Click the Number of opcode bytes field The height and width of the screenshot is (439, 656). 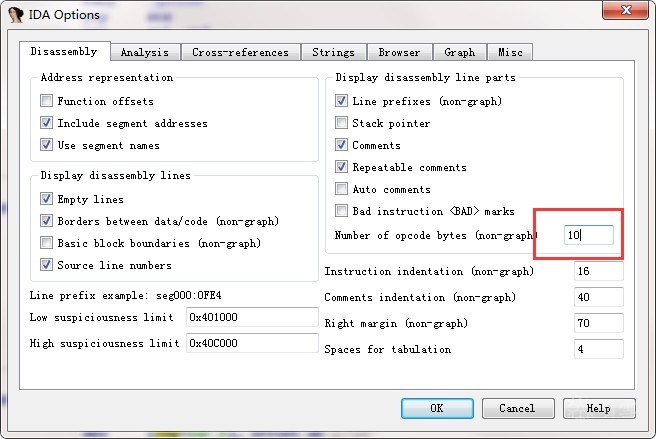[589, 235]
